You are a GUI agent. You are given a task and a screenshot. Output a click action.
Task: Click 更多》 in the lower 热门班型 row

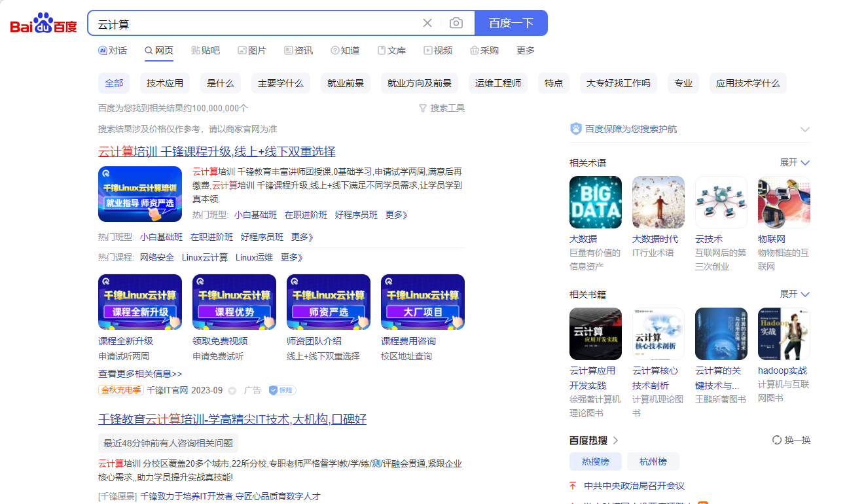(302, 237)
